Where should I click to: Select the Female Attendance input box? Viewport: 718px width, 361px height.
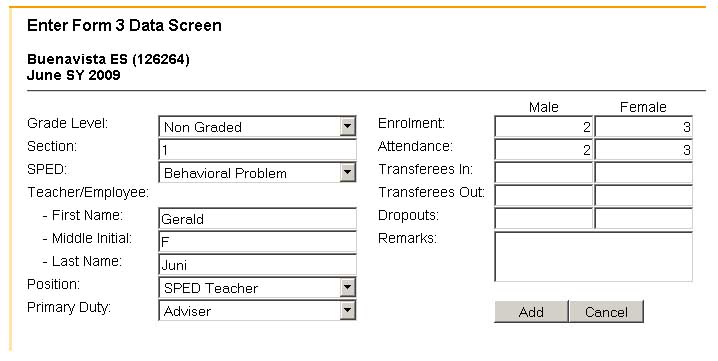click(643, 149)
